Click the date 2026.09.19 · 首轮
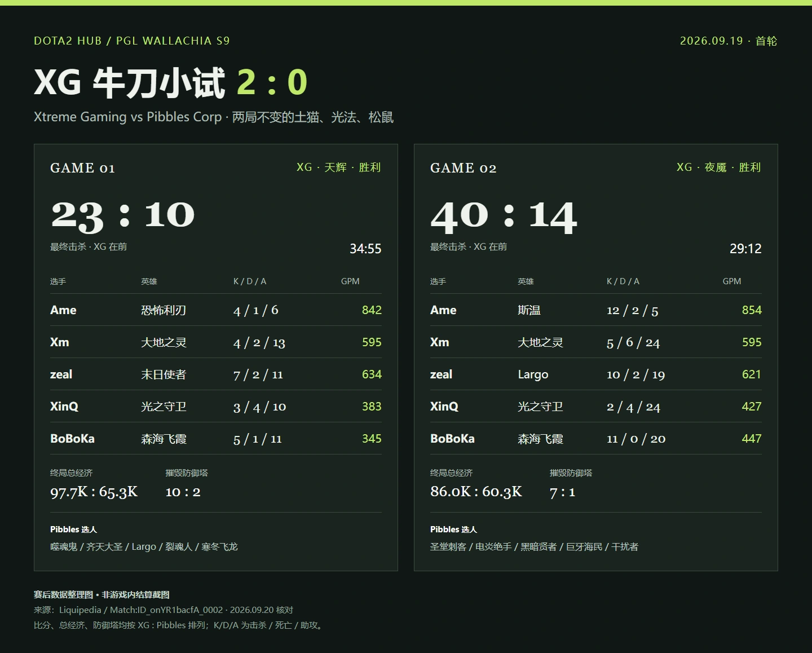The height and width of the screenshot is (653, 812). tap(729, 41)
